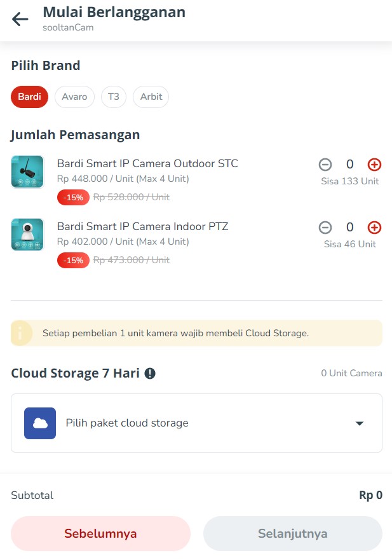Click the struck-through Rp 473.000 price
Viewport: 392px width, 560px height.
coord(132,260)
